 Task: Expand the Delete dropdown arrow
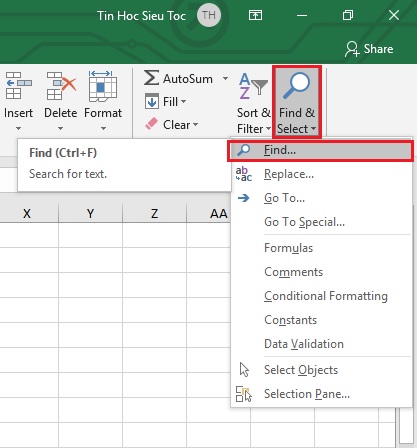60,128
